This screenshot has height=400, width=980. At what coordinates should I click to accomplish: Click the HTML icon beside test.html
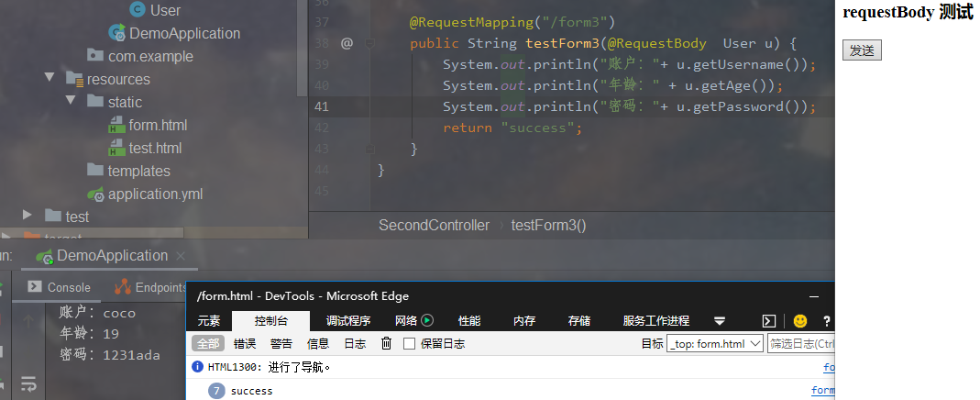pyautogui.click(x=116, y=148)
